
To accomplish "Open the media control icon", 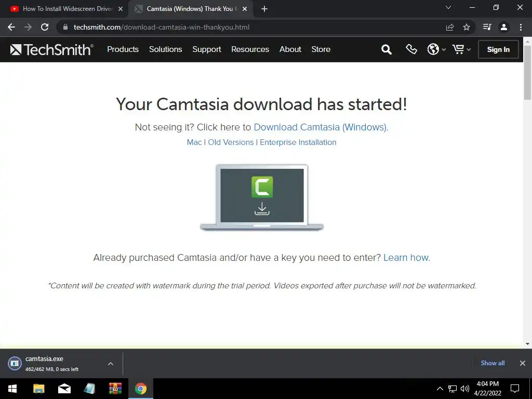I will click(x=487, y=27).
